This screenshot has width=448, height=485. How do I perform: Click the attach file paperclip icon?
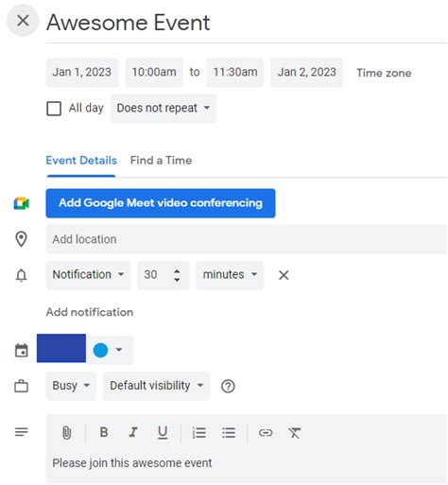point(66,433)
